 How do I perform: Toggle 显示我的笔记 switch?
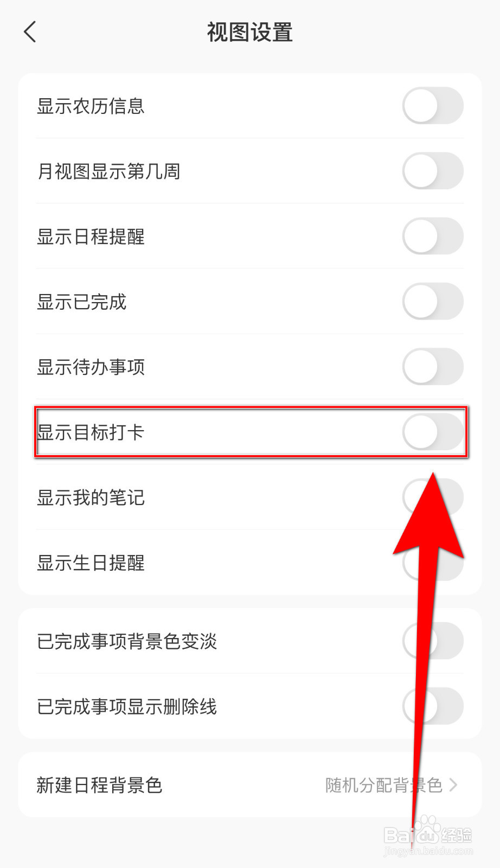[x=433, y=497]
